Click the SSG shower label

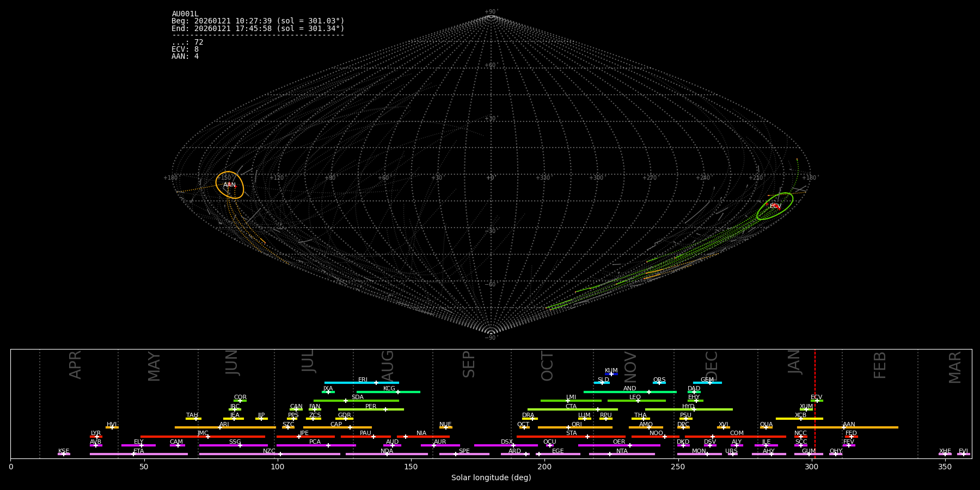[x=235, y=442]
